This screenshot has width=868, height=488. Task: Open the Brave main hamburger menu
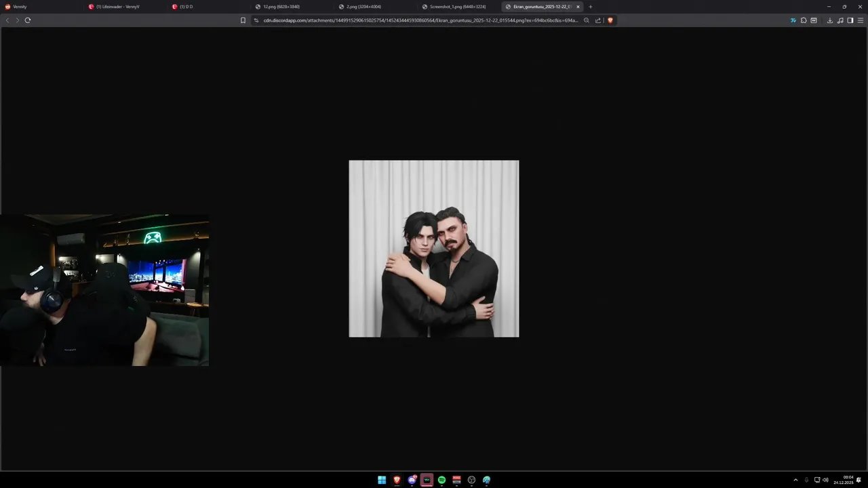861,20
